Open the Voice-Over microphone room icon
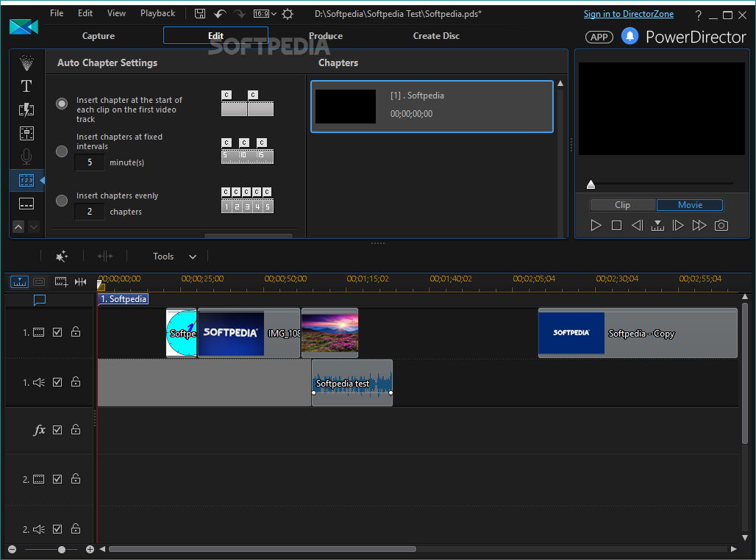756x560 pixels. (26, 157)
